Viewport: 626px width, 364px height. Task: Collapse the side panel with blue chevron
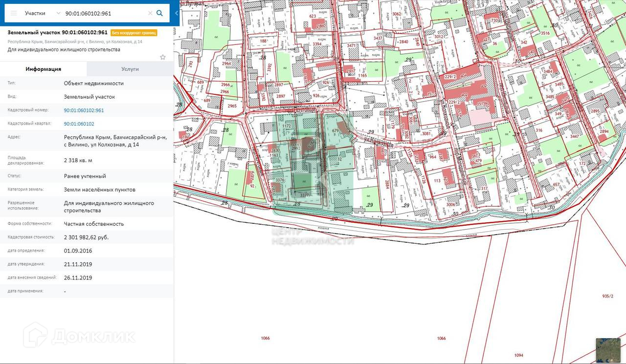176,13
